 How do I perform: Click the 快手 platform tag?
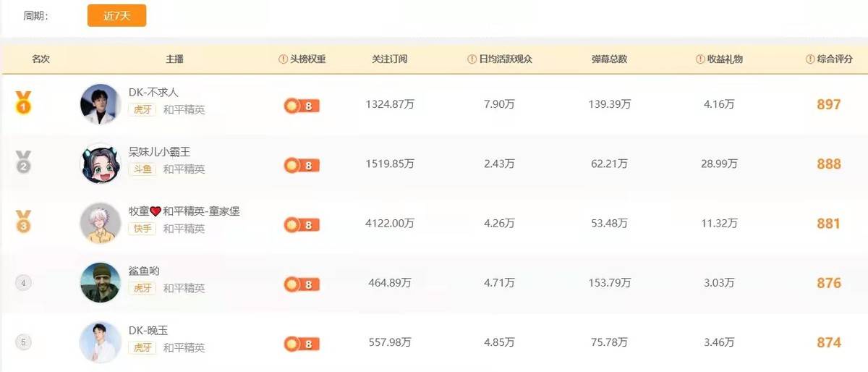tap(142, 229)
